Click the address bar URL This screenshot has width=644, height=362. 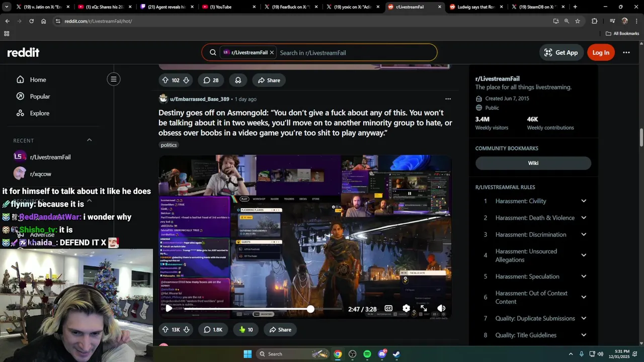tap(98, 21)
